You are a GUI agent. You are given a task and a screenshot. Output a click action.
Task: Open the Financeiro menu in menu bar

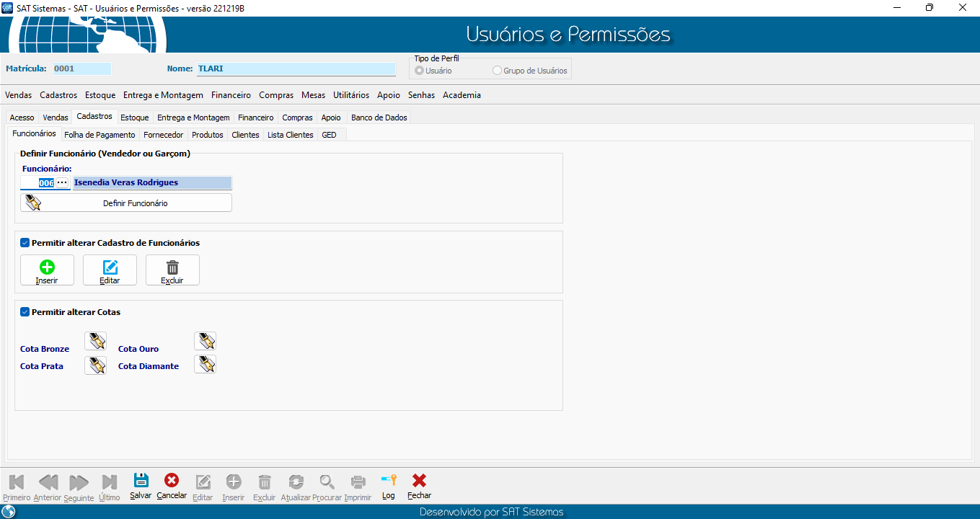(x=231, y=95)
